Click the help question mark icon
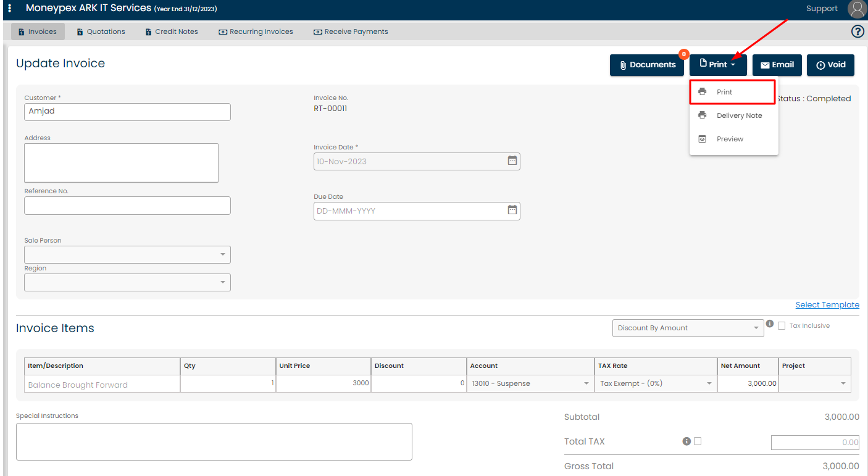868x476 pixels. 858,31
